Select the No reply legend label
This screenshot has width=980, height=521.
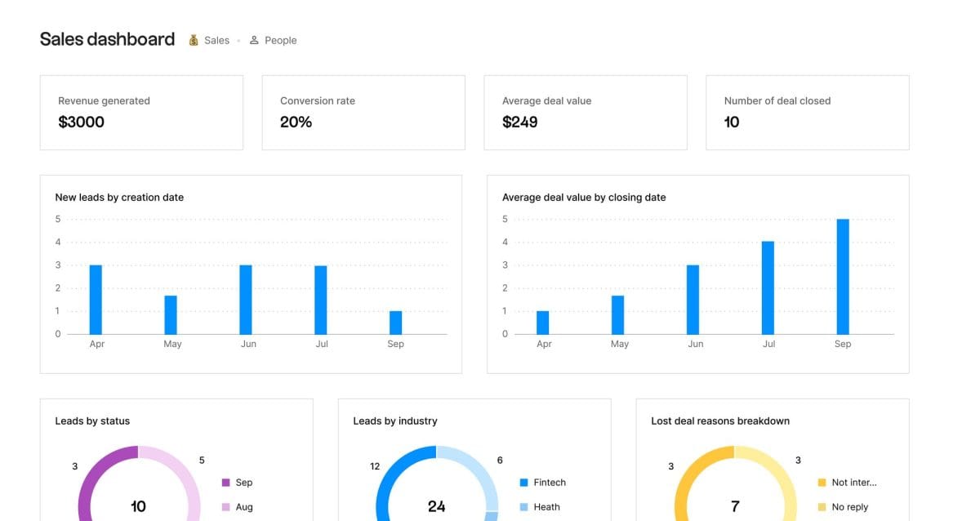[x=850, y=507]
